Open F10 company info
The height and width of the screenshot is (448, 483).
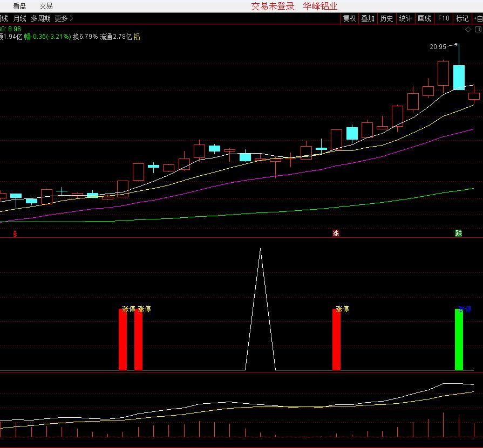(444, 18)
